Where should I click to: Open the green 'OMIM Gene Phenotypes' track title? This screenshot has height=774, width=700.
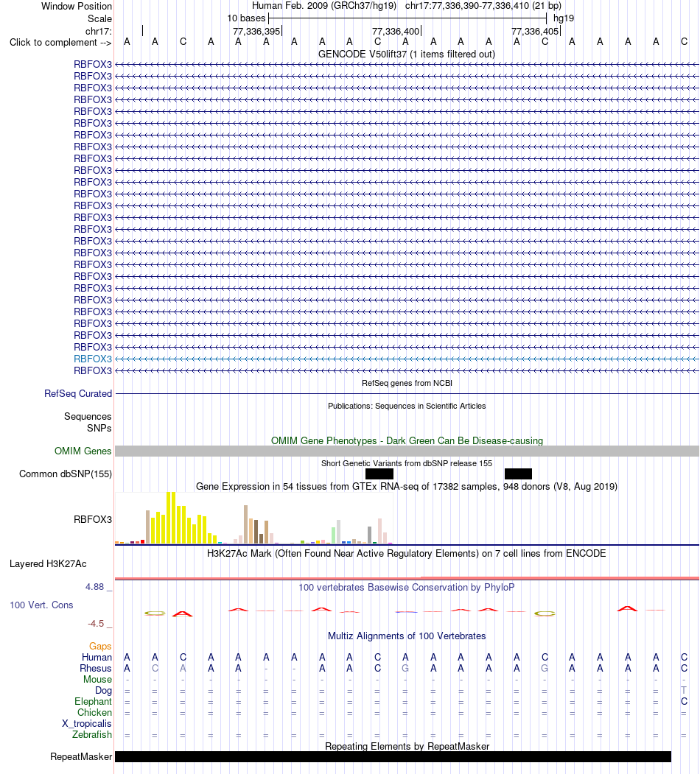coord(407,441)
